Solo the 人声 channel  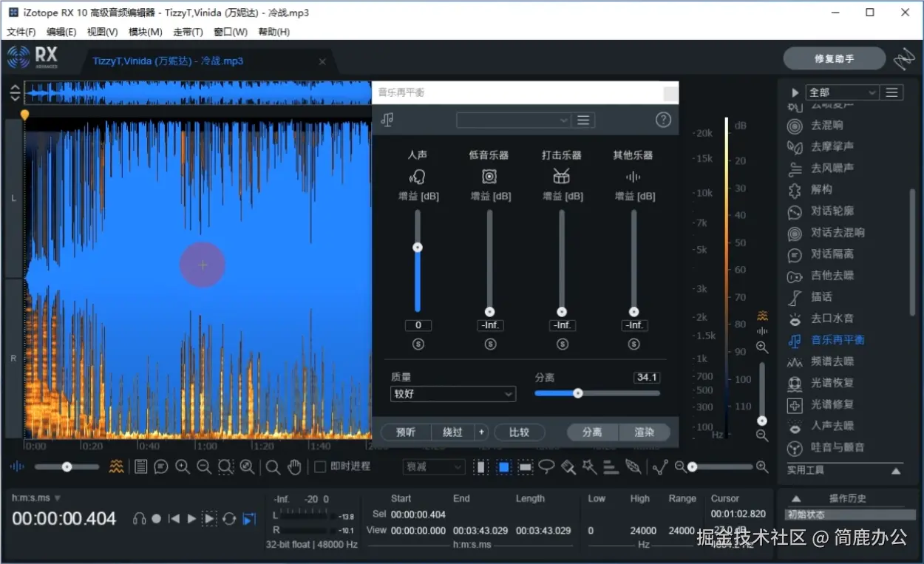(x=418, y=344)
